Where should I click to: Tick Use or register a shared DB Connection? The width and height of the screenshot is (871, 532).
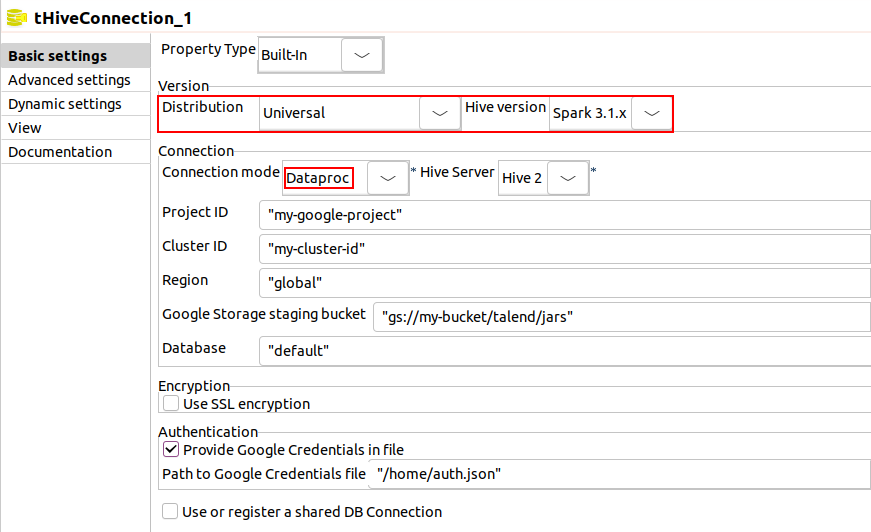coord(171,512)
